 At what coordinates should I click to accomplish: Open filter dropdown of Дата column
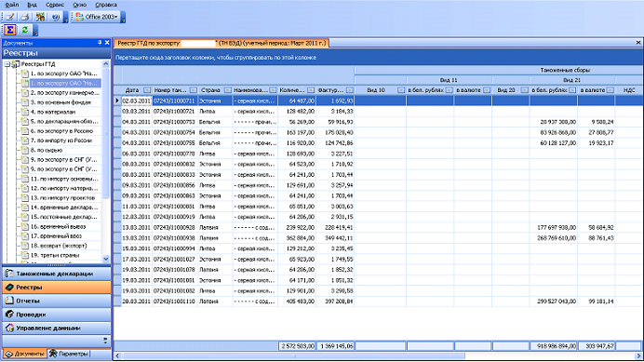[147, 90]
